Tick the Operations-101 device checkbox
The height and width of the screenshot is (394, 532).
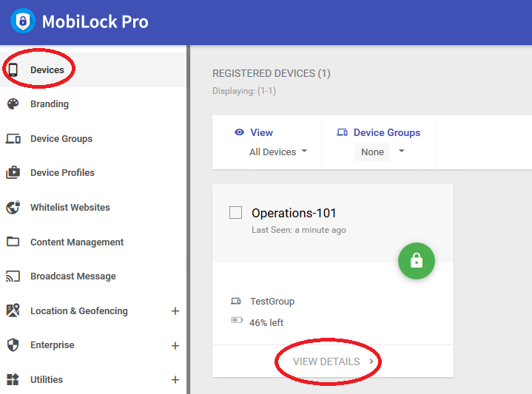pos(235,213)
